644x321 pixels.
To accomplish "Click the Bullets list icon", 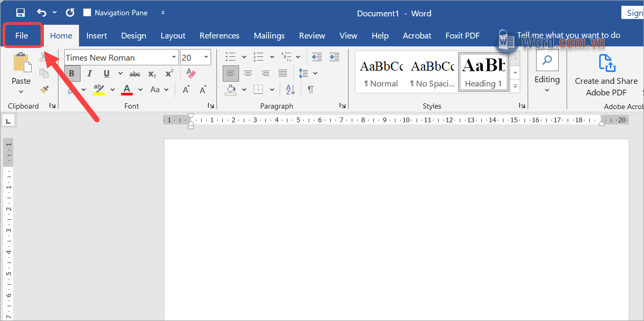I will (x=231, y=57).
